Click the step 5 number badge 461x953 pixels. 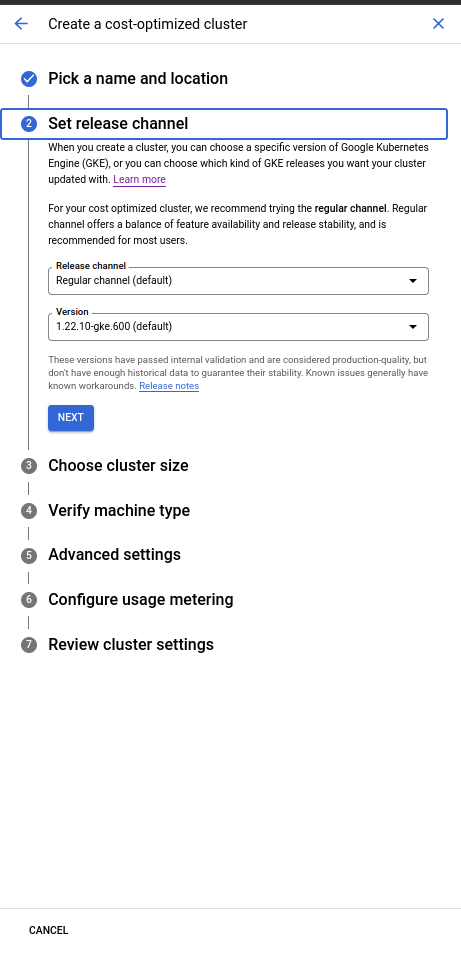click(29, 555)
